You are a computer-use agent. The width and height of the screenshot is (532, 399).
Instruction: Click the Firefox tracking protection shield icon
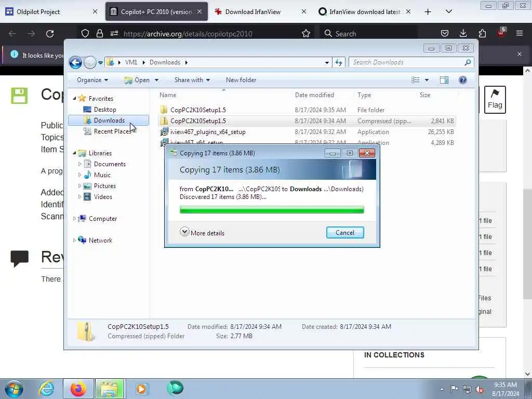(85, 34)
